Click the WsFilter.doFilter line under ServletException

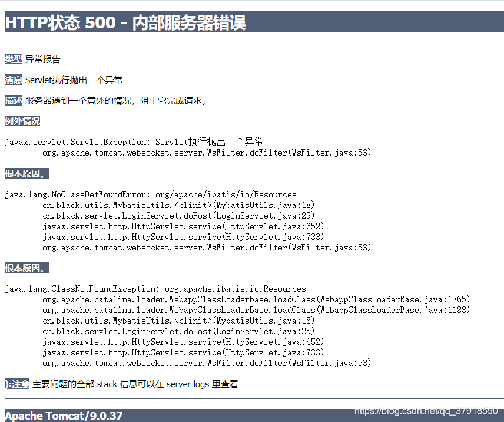click(207, 153)
